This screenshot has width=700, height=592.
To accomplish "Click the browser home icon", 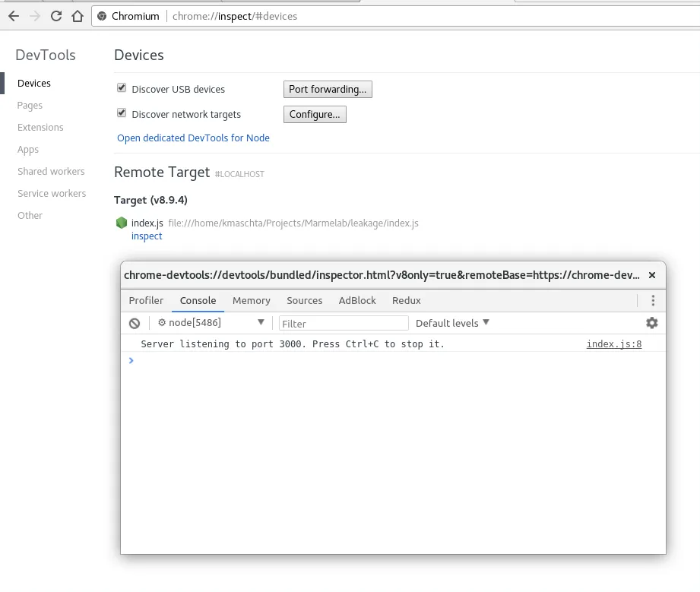I will pyautogui.click(x=76, y=15).
